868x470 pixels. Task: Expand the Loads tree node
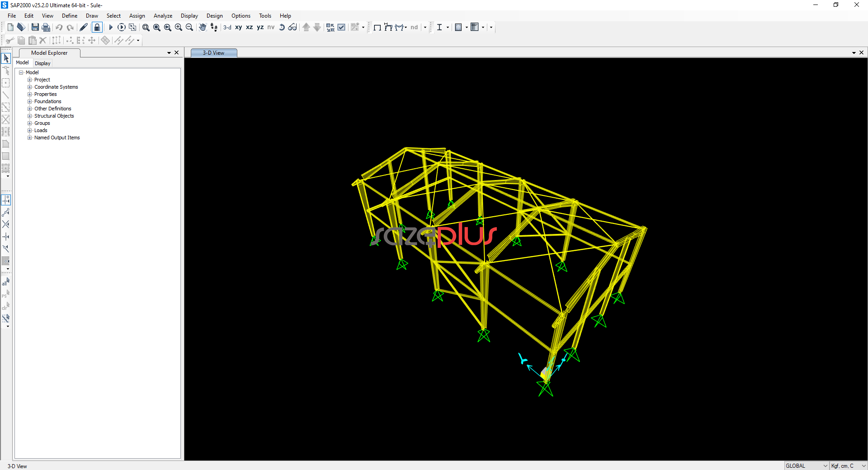[30, 130]
